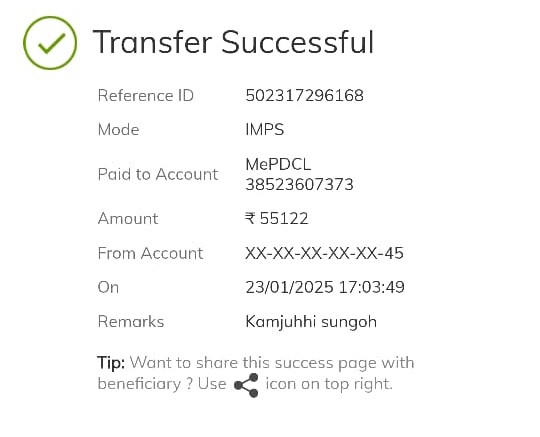Click the Mode label
540x437 pixels.
[x=118, y=129]
